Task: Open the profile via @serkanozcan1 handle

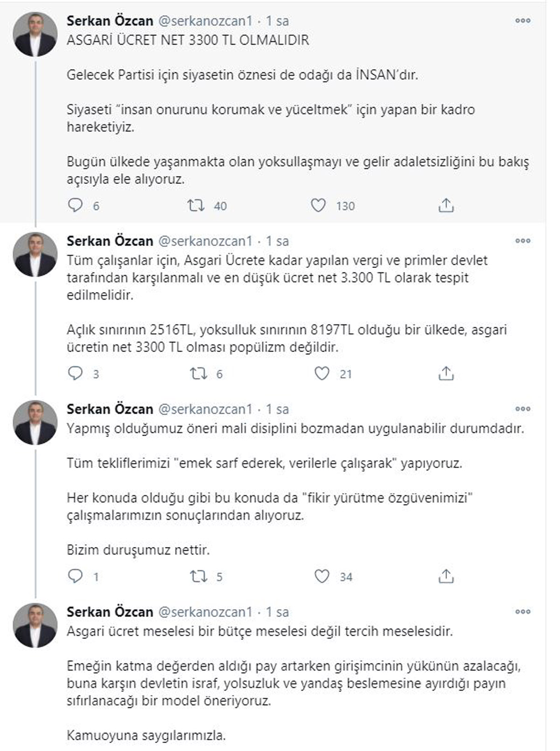Action: pyautogui.click(x=205, y=21)
